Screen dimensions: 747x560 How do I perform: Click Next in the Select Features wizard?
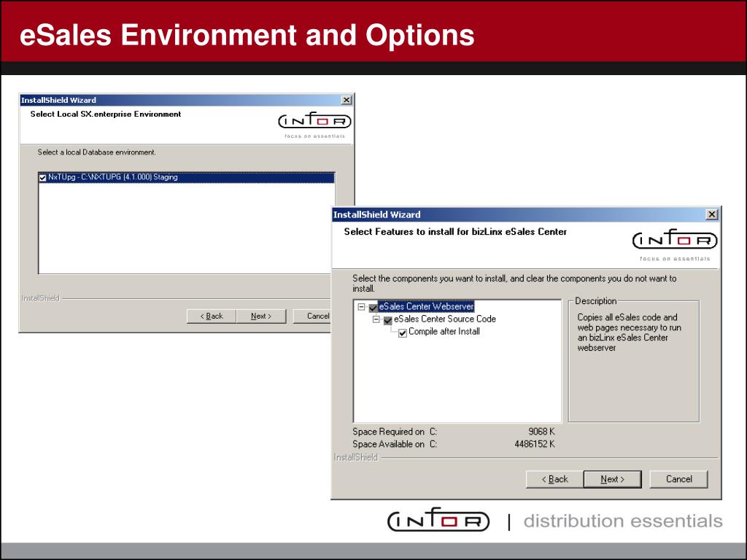[612, 479]
